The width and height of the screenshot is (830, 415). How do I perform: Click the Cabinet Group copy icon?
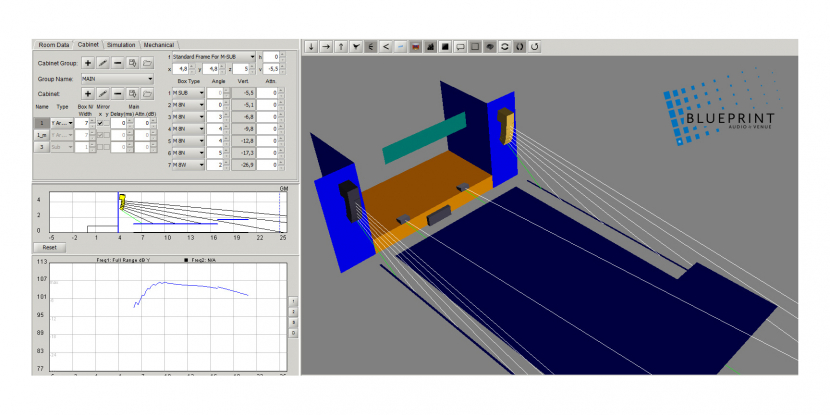[133, 63]
